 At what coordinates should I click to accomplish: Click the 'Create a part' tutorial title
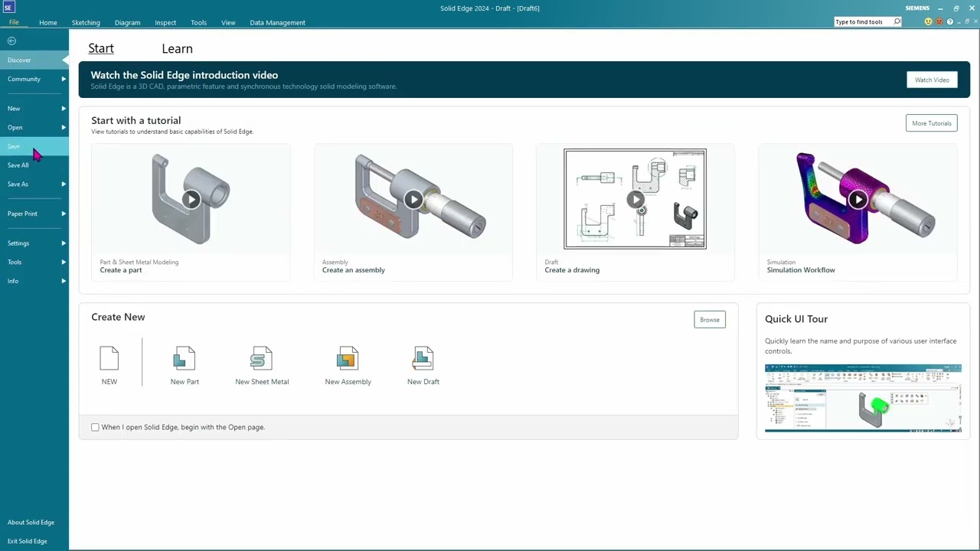pyautogui.click(x=121, y=270)
